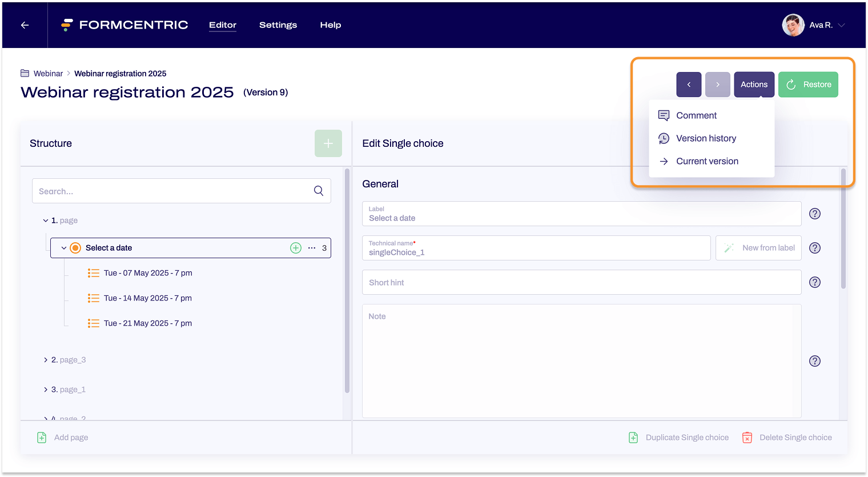This screenshot has width=868, height=477.
Task: Click the Delete Single choice icon
Action: 748,437
